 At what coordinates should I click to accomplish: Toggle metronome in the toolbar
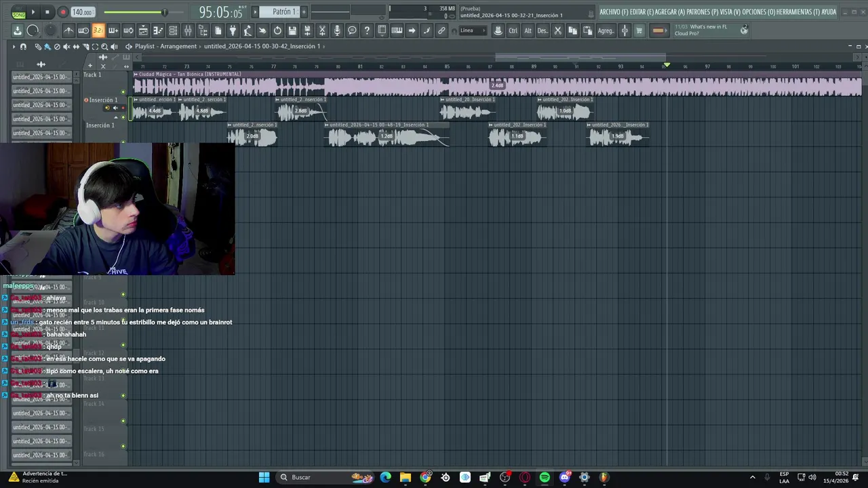coord(69,30)
